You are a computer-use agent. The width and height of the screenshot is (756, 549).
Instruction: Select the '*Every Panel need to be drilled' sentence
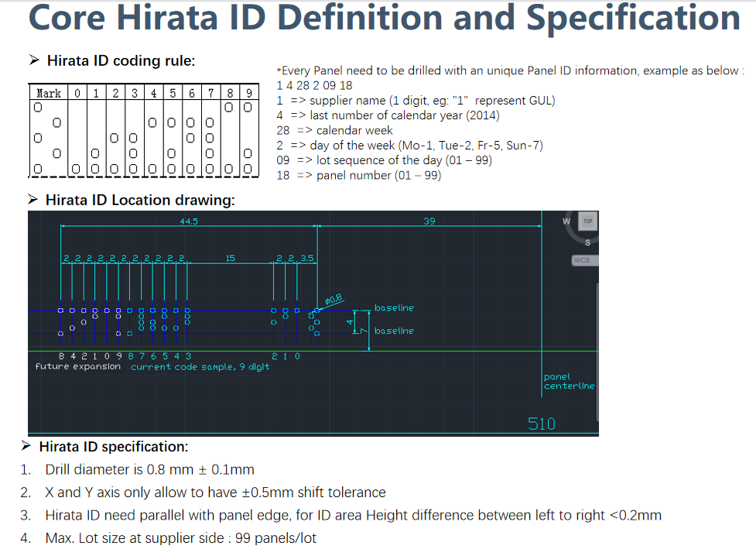(511, 71)
